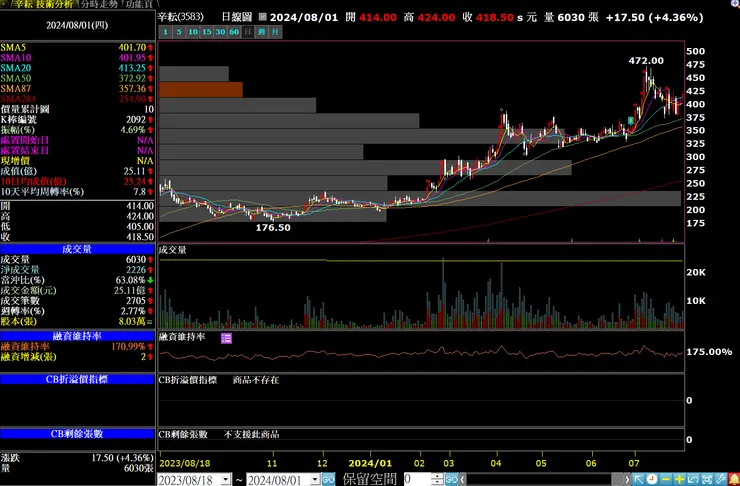Click the icon in the top-right window corner
The height and width of the screenshot is (486, 740).
735,3
